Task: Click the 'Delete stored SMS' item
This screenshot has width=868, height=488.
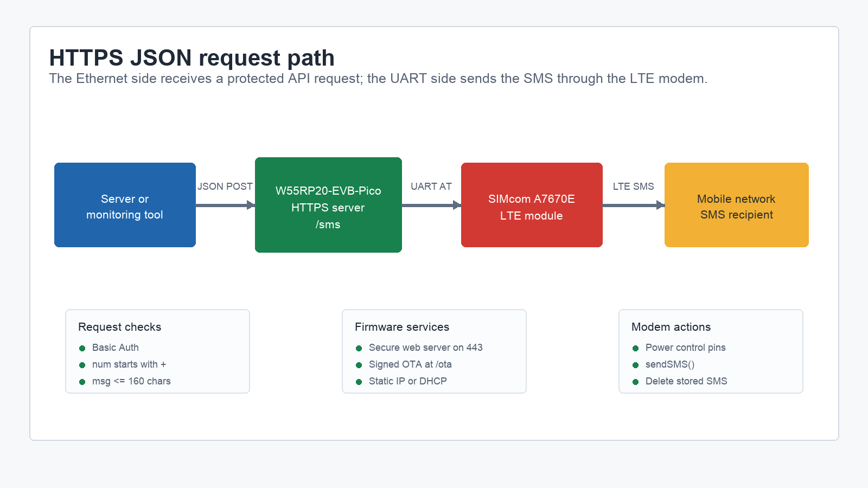Action: tap(686, 381)
